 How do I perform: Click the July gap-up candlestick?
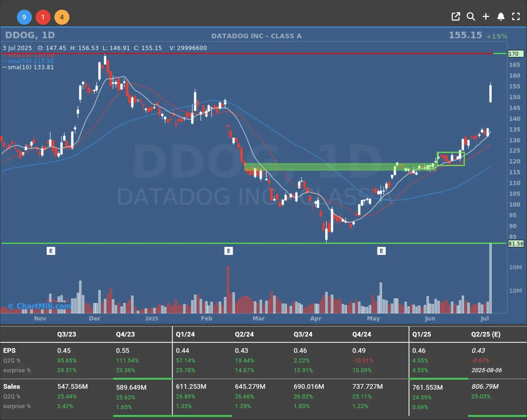pyautogui.click(x=490, y=93)
